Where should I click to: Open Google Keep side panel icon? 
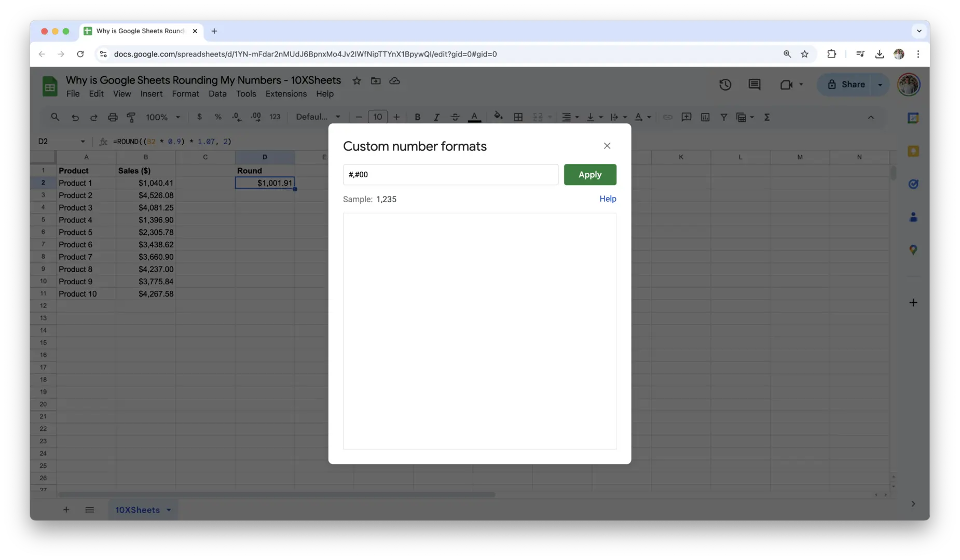pyautogui.click(x=913, y=151)
